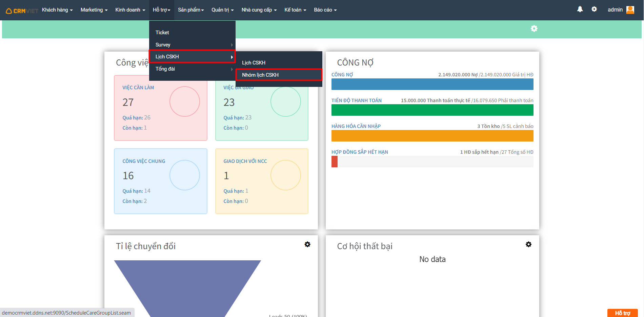Expand the Quản trị menu
Screen dimensions: 644x317
point(223,10)
